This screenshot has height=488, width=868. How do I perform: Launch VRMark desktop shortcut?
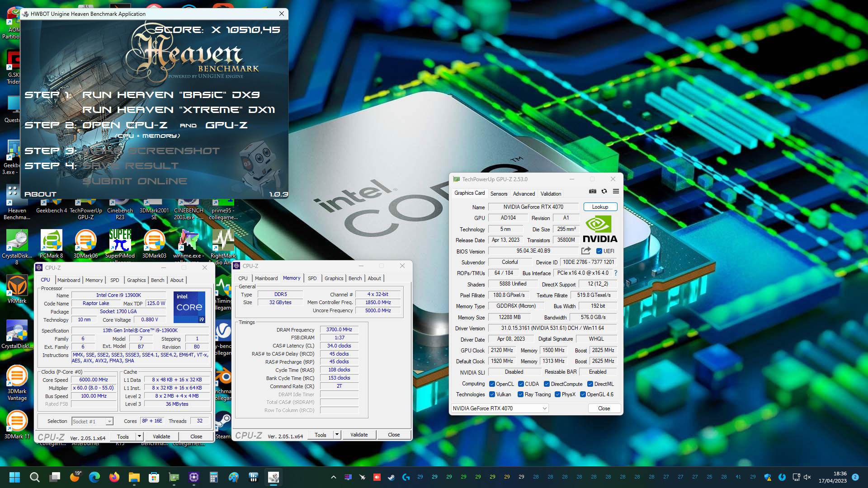pos(17,289)
